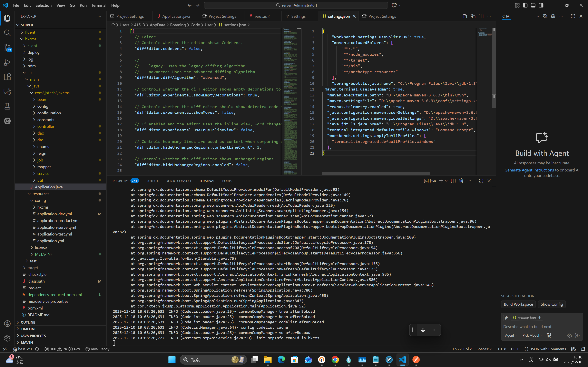Open the Search view in activity bar

pyautogui.click(x=7, y=33)
